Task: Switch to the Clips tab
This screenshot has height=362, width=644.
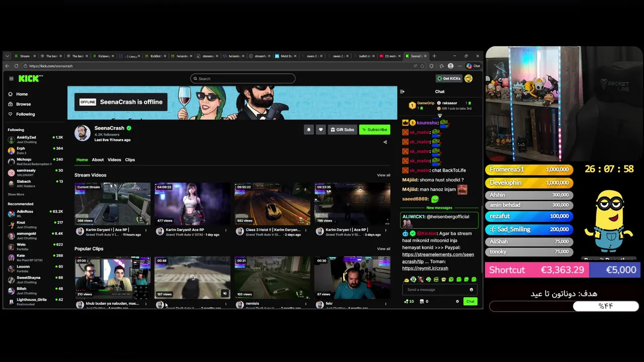Action: pos(130,160)
